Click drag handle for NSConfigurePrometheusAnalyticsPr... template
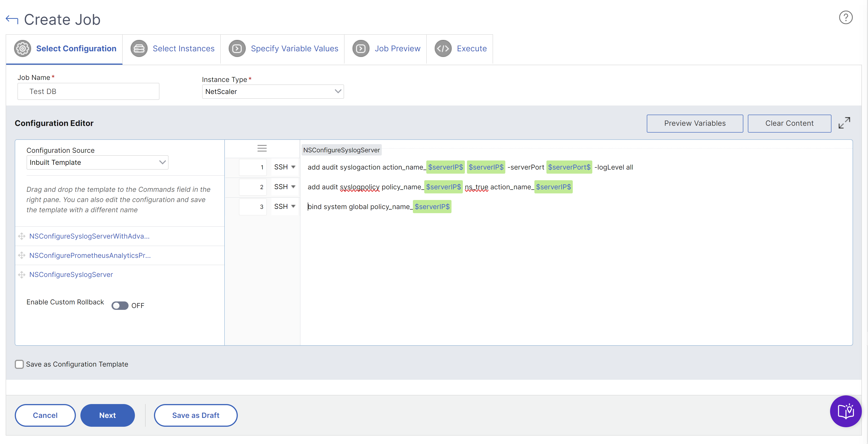The width and height of the screenshot is (868, 444). (22, 255)
